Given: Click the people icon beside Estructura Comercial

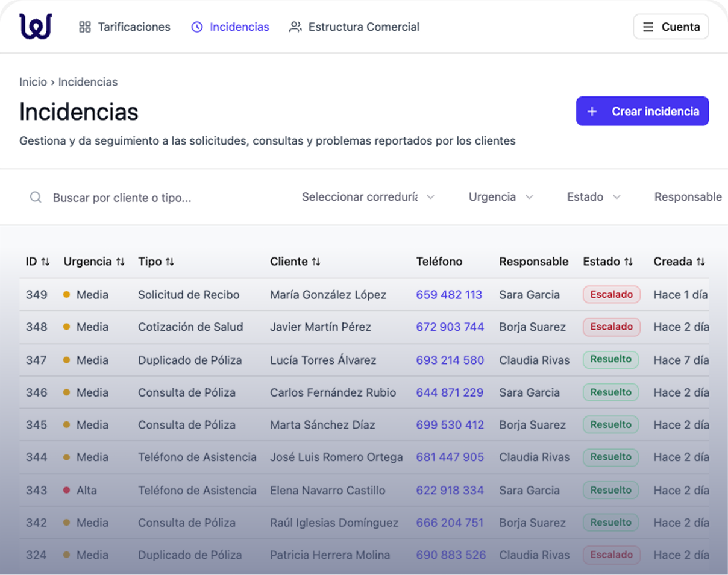Looking at the screenshot, I should pos(295,27).
